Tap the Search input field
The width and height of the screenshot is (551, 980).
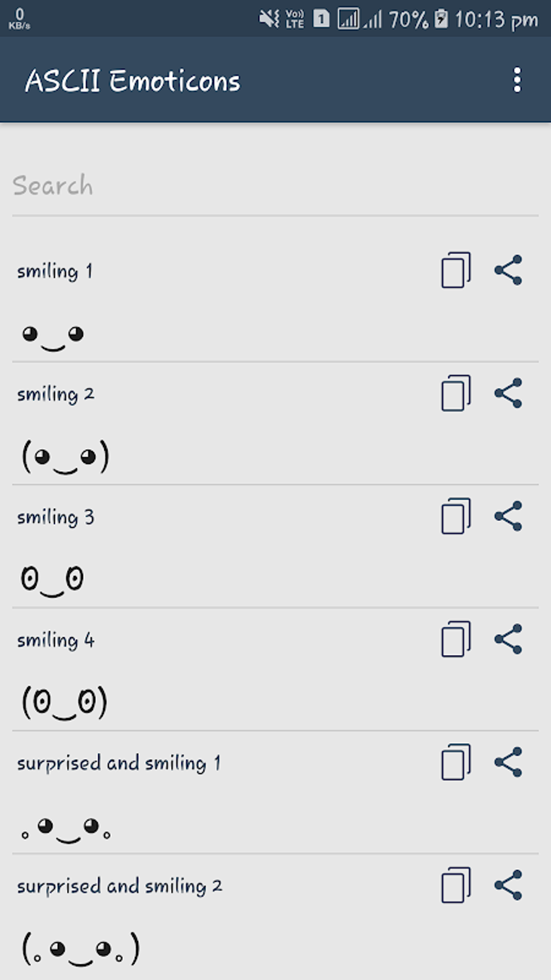(275, 186)
